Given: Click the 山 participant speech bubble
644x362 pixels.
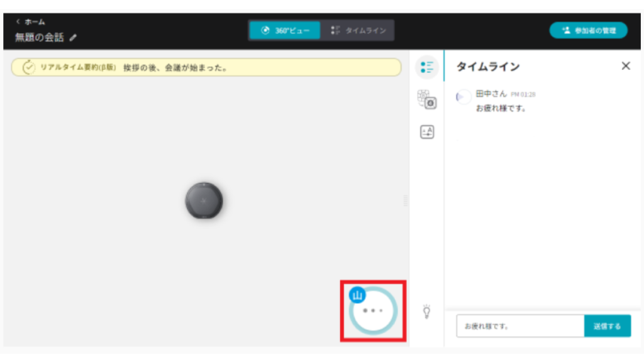Looking at the screenshot, I should click(374, 310).
